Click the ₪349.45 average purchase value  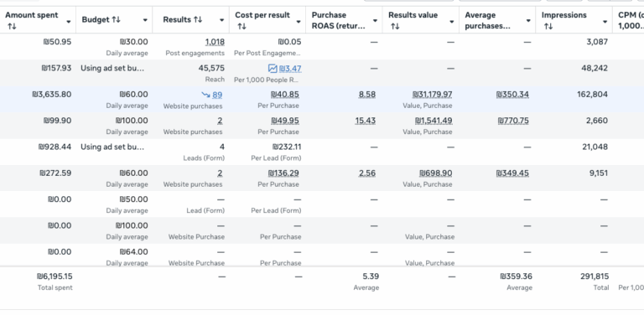click(x=512, y=173)
